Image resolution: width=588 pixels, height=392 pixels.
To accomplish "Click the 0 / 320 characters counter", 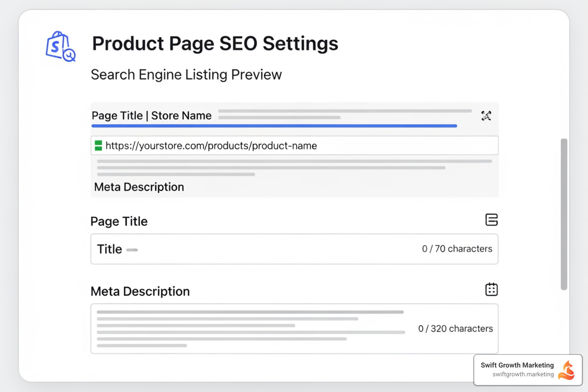I will point(455,328).
